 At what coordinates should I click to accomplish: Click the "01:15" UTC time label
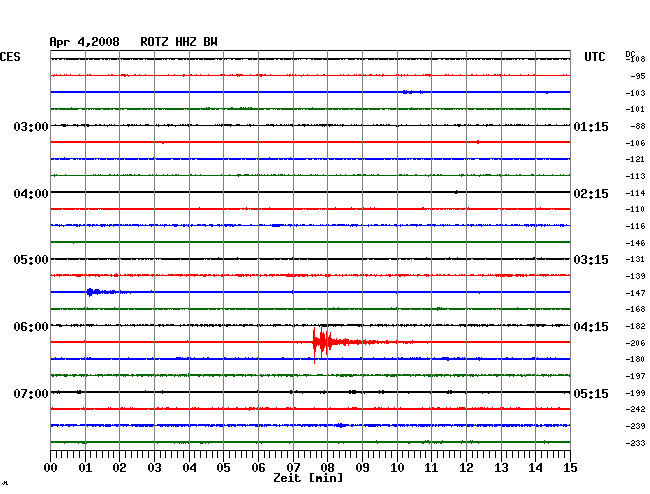[x=591, y=126]
